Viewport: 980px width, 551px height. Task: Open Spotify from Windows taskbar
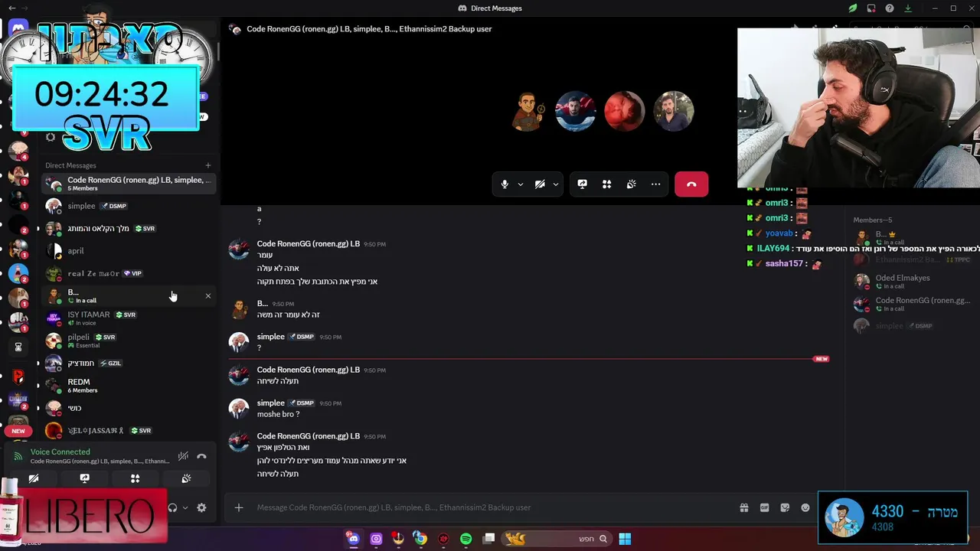[x=465, y=539]
